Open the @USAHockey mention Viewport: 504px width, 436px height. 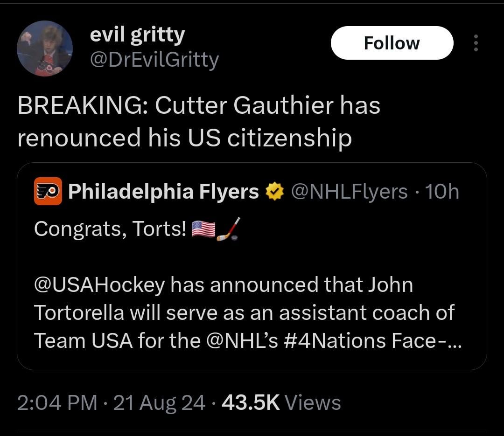99,285
